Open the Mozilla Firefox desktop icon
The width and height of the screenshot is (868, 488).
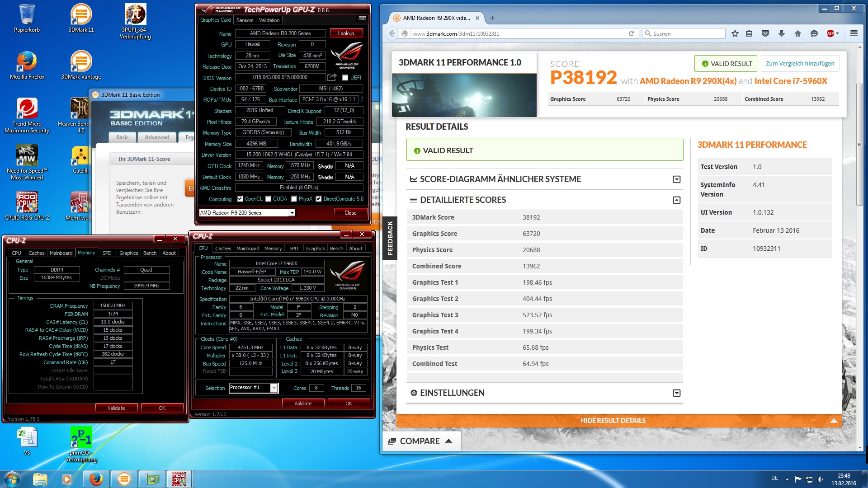27,65
